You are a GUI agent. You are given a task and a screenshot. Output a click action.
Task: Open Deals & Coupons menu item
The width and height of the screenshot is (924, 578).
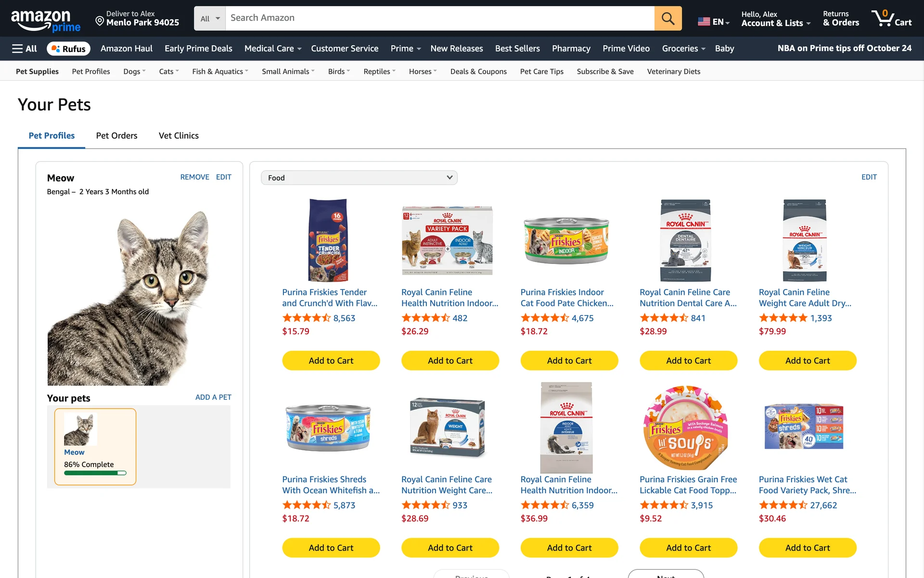(x=478, y=71)
